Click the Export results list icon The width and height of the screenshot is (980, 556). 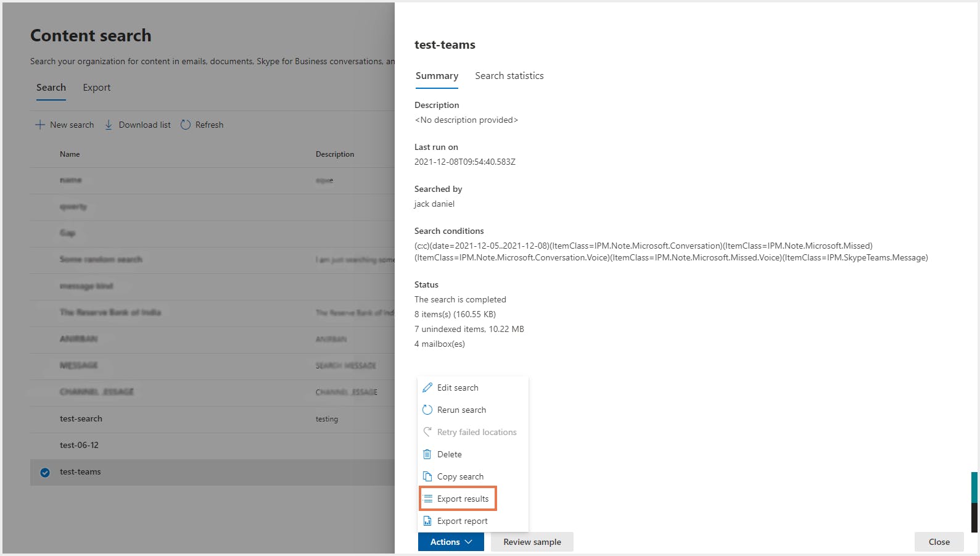pyautogui.click(x=428, y=499)
